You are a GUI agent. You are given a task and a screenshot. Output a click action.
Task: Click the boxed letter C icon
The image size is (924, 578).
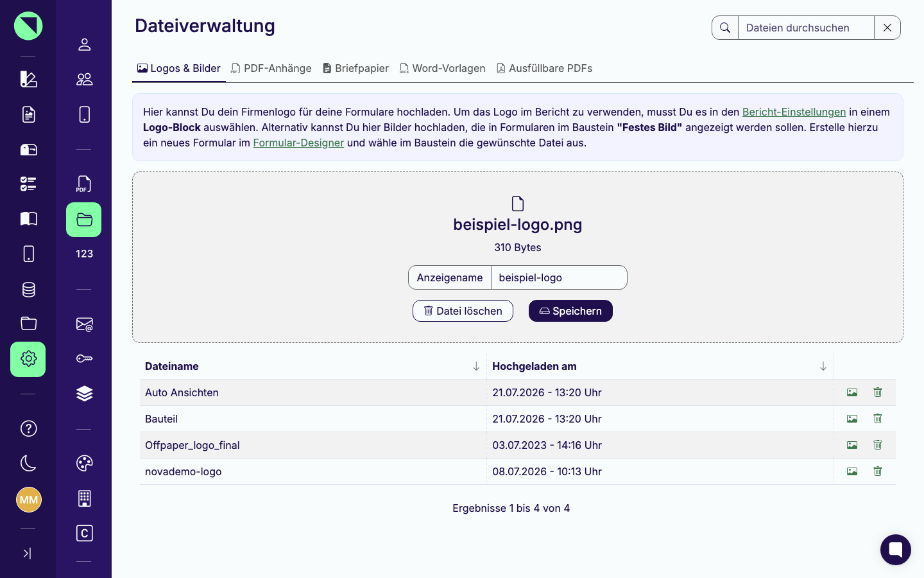click(x=84, y=533)
